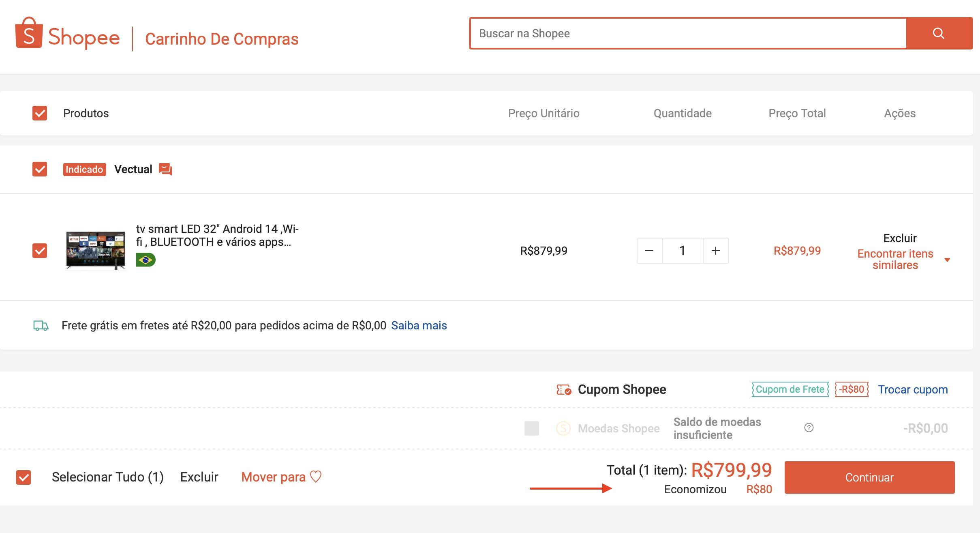Viewport: 980px width, 533px height.
Task: Decrease quantity with minus button
Action: coord(649,251)
